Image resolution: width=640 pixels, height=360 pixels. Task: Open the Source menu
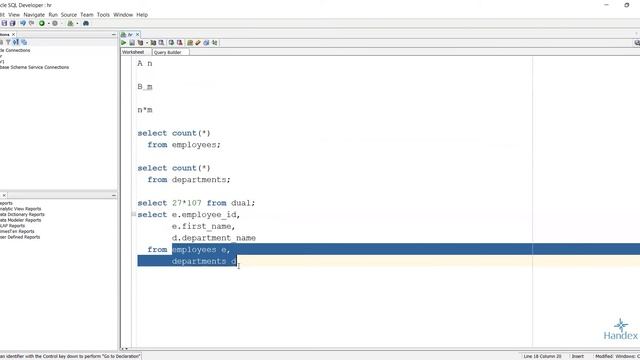click(69, 15)
